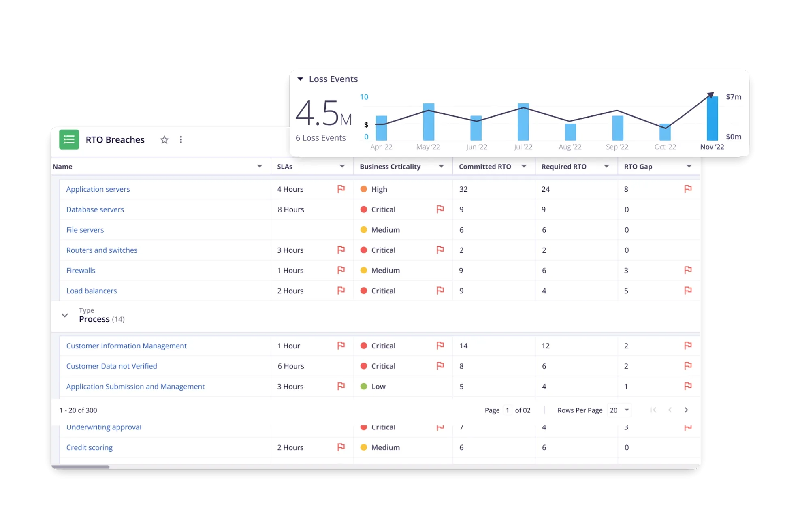Open the Name column filter dropdown
800x532 pixels.
click(x=259, y=166)
